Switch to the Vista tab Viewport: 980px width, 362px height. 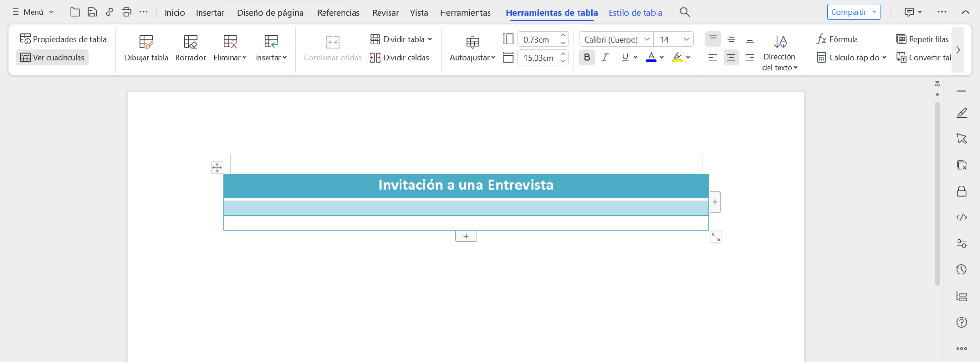coord(419,13)
